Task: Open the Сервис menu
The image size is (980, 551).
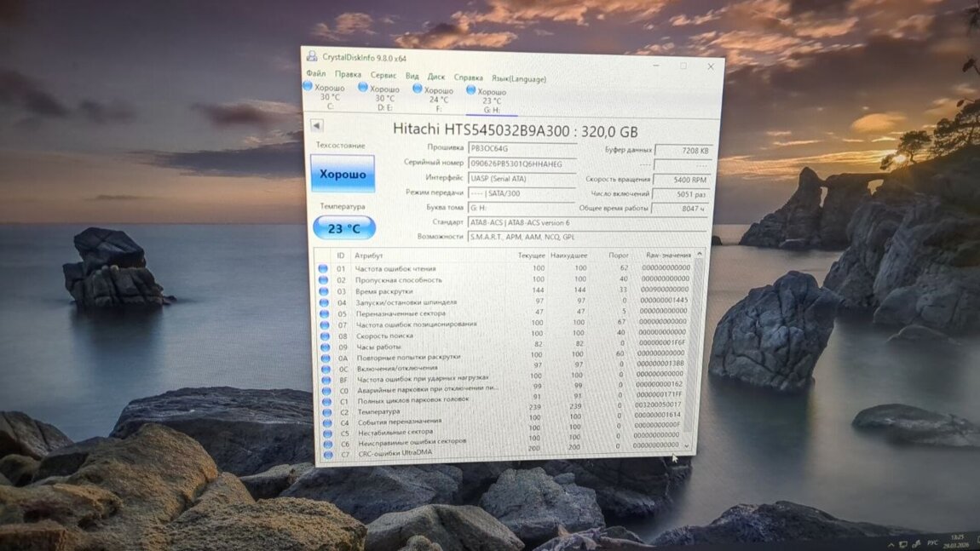Action: [x=383, y=75]
